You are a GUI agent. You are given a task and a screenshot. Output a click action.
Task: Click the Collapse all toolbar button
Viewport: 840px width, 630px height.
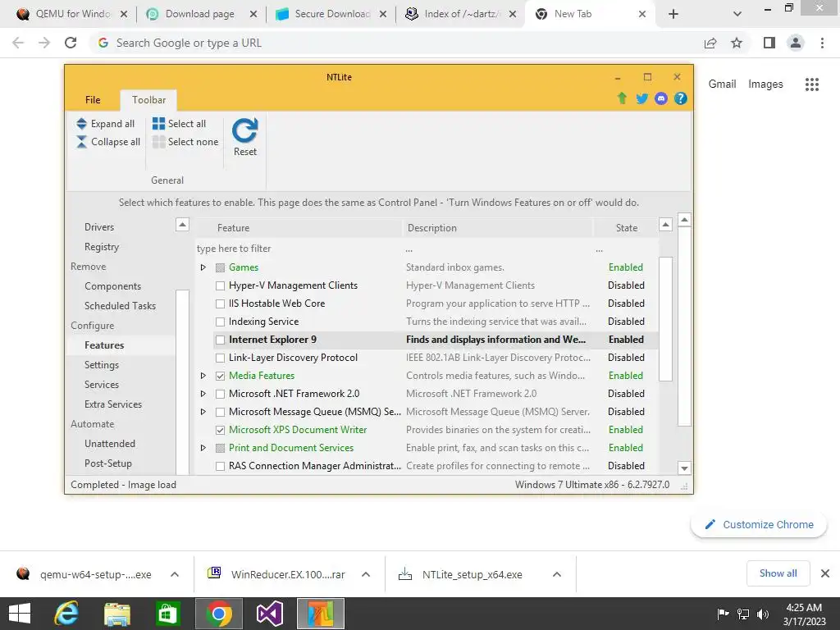[108, 142]
